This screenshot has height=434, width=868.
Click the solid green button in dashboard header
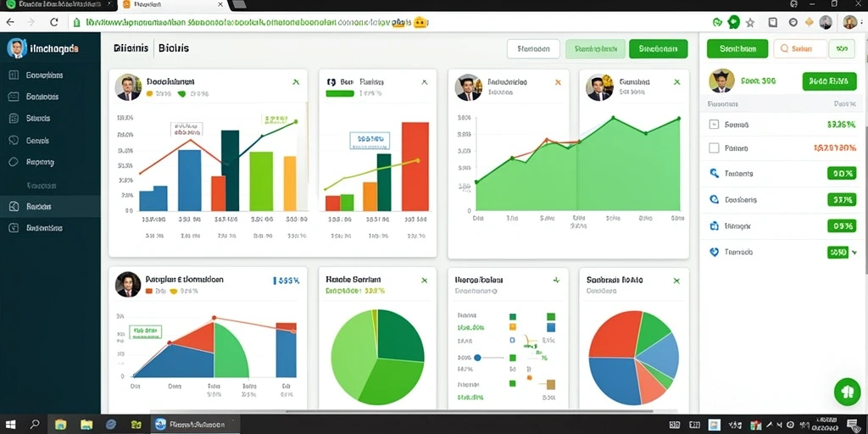point(658,48)
